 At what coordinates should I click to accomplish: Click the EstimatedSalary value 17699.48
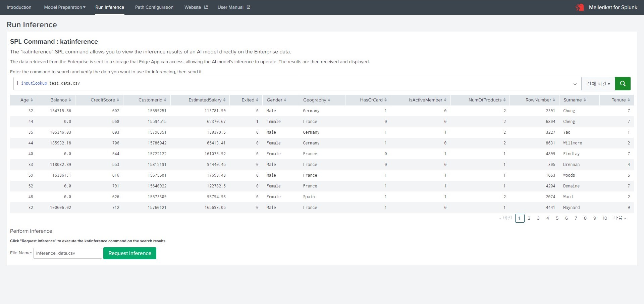click(216, 175)
